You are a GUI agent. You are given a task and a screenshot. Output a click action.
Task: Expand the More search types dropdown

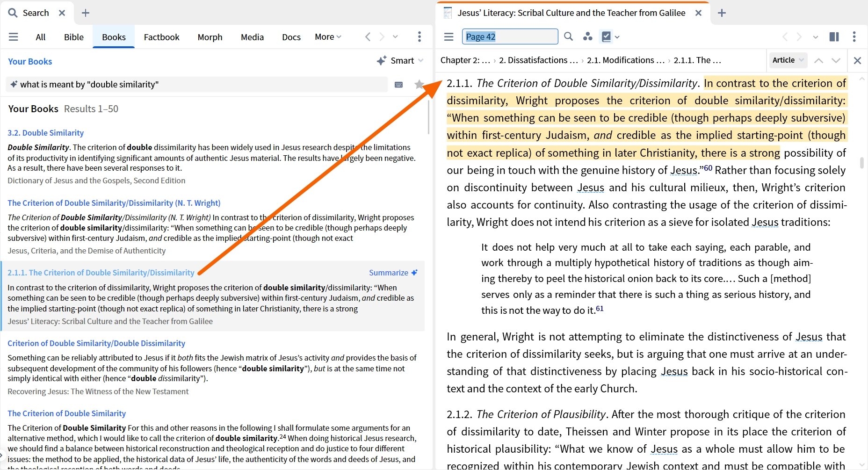pos(328,37)
